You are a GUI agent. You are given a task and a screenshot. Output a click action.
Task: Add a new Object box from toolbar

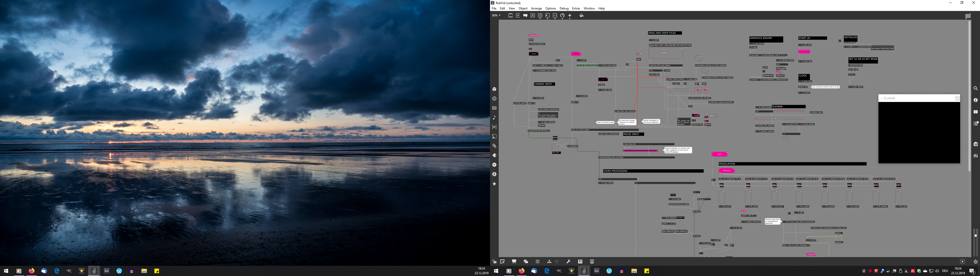click(510, 16)
